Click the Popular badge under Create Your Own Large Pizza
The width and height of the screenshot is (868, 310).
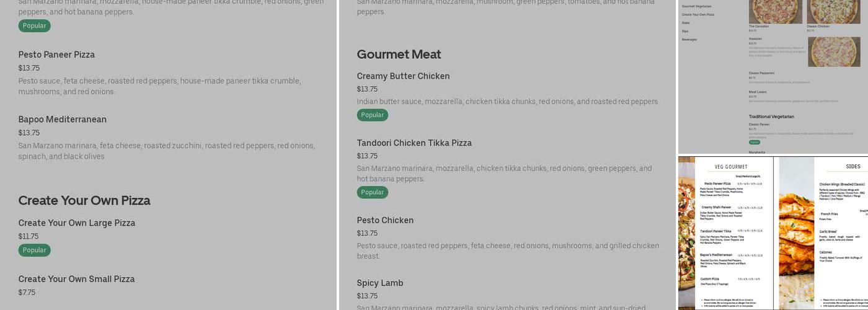click(34, 250)
